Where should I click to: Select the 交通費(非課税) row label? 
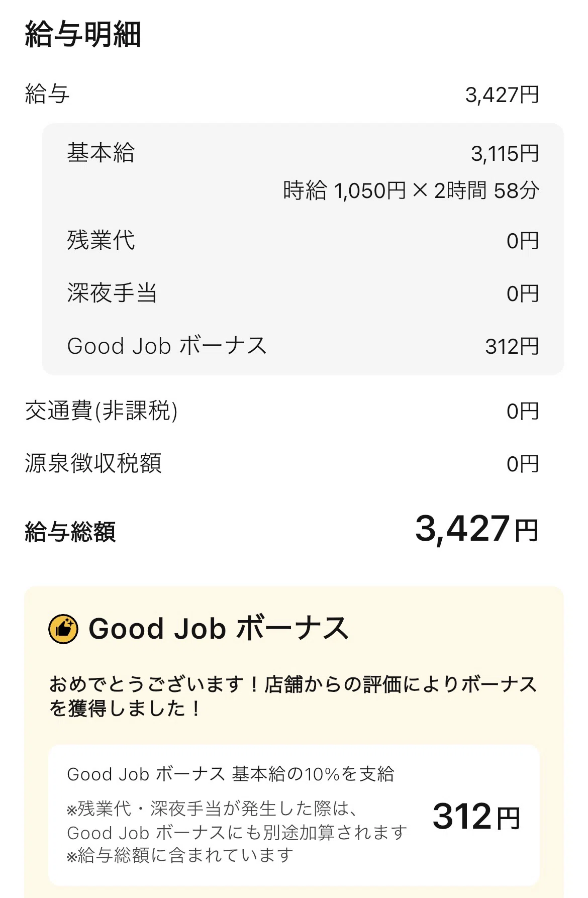(101, 411)
